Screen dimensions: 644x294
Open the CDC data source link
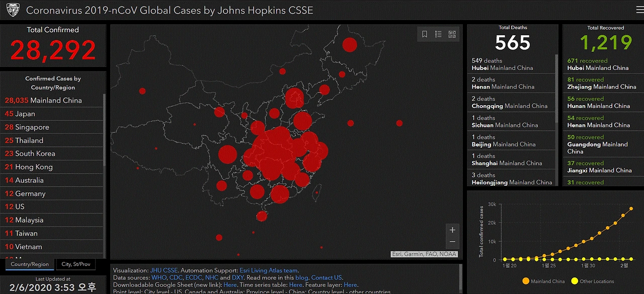[x=176, y=277]
